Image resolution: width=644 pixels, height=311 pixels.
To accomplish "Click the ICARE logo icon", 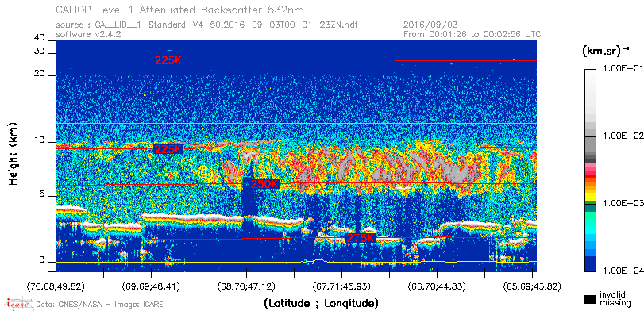I will tap(18, 303).
